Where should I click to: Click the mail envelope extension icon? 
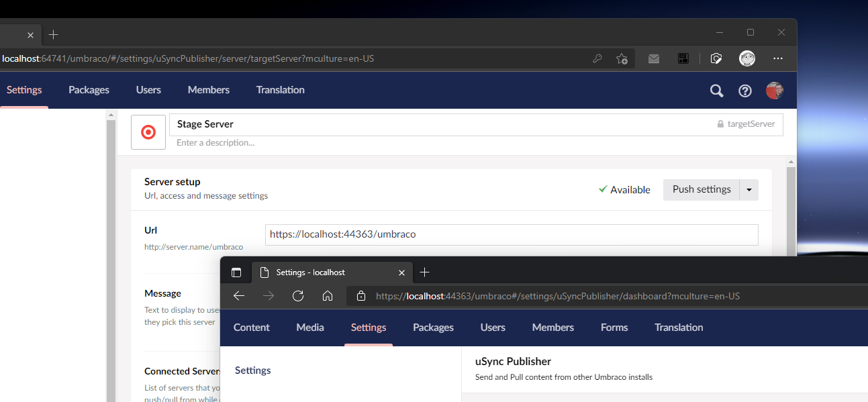(654, 58)
